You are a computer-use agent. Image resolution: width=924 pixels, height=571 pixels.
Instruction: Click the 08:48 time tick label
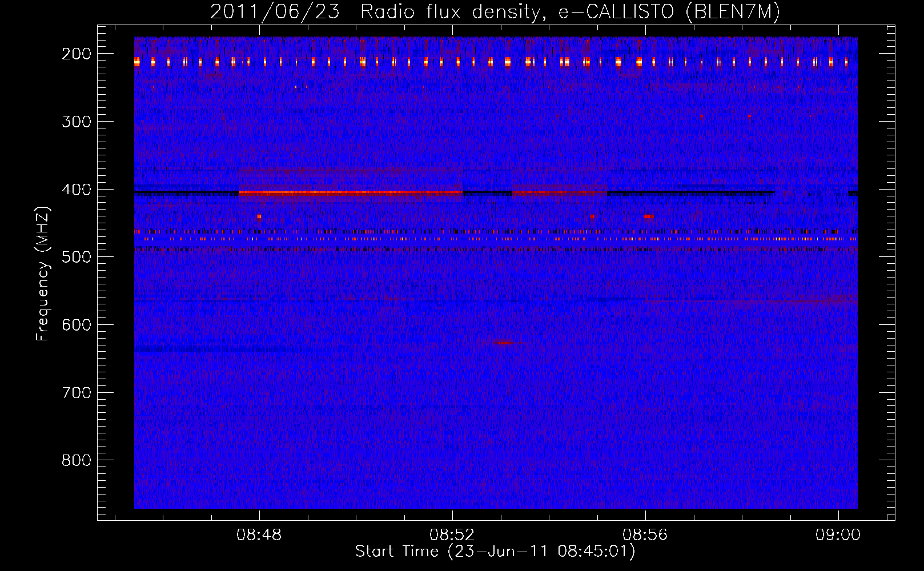click(259, 535)
